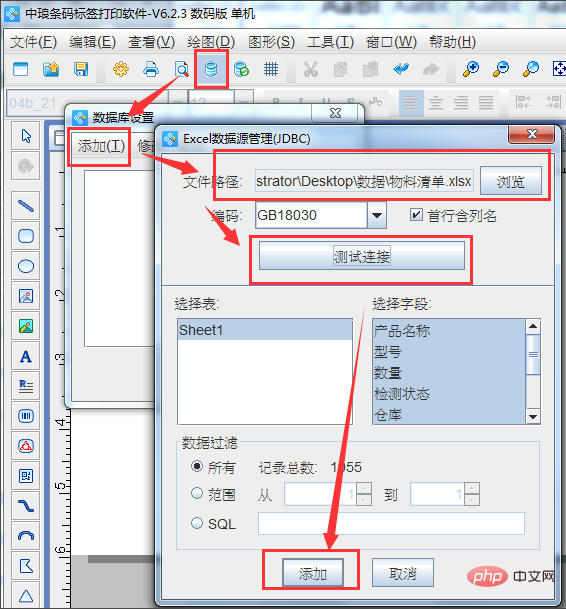Image resolution: width=566 pixels, height=609 pixels.
Task: Select the curve line tool
Action: [26, 506]
